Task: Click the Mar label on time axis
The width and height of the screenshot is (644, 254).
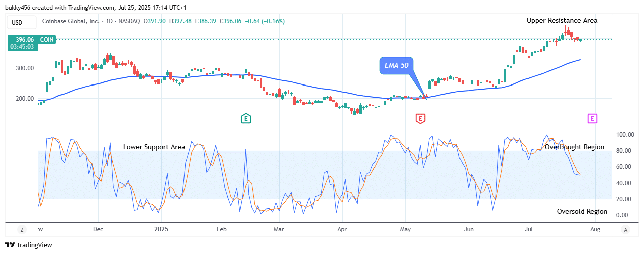Action: click(279, 229)
